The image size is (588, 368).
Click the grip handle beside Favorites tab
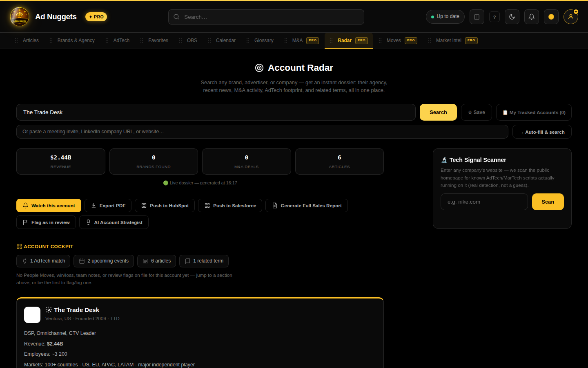142,40
